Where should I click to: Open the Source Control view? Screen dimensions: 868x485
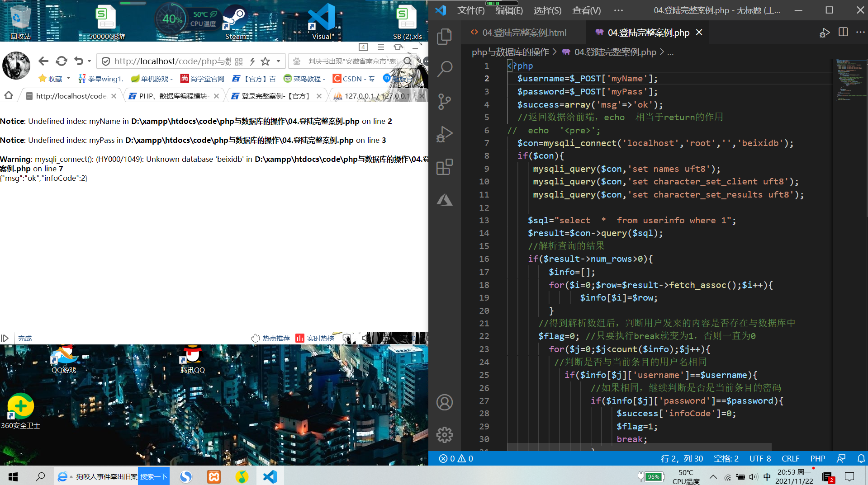(445, 102)
